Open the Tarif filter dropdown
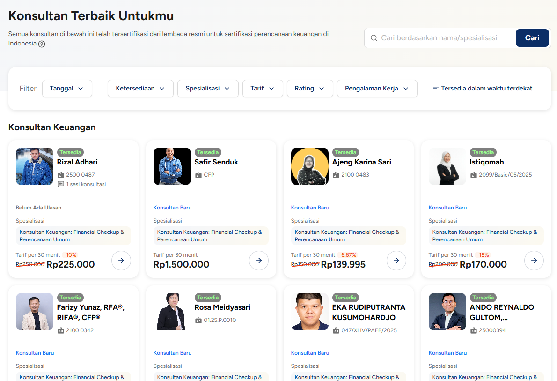557x381 pixels. point(263,88)
